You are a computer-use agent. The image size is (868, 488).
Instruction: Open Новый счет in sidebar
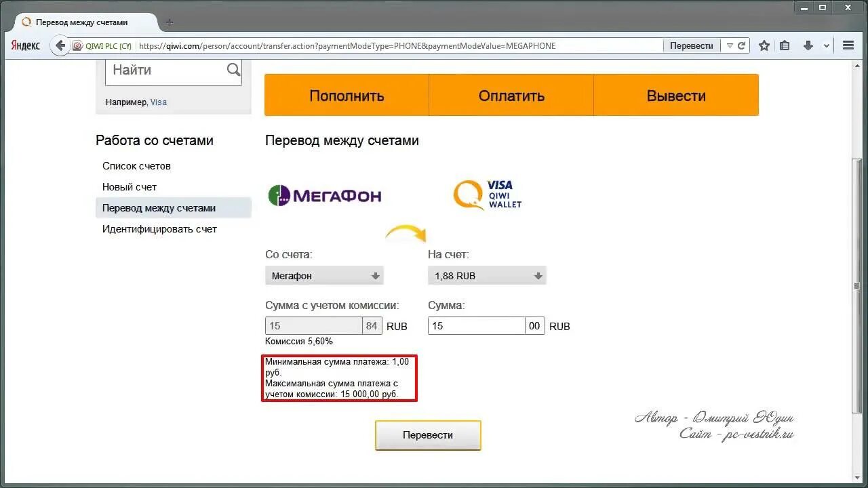pos(130,187)
